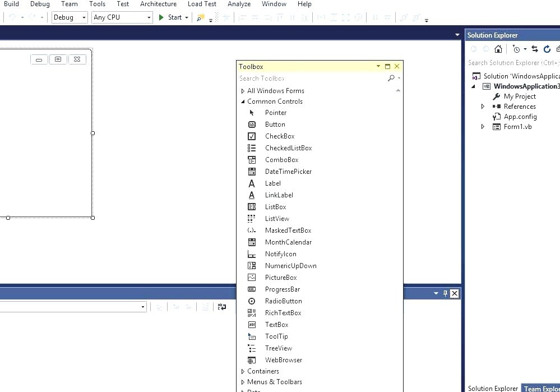The height and width of the screenshot is (392, 560).
Task: Open the Pending Changes Filter icon
Action: coord(516,49)
